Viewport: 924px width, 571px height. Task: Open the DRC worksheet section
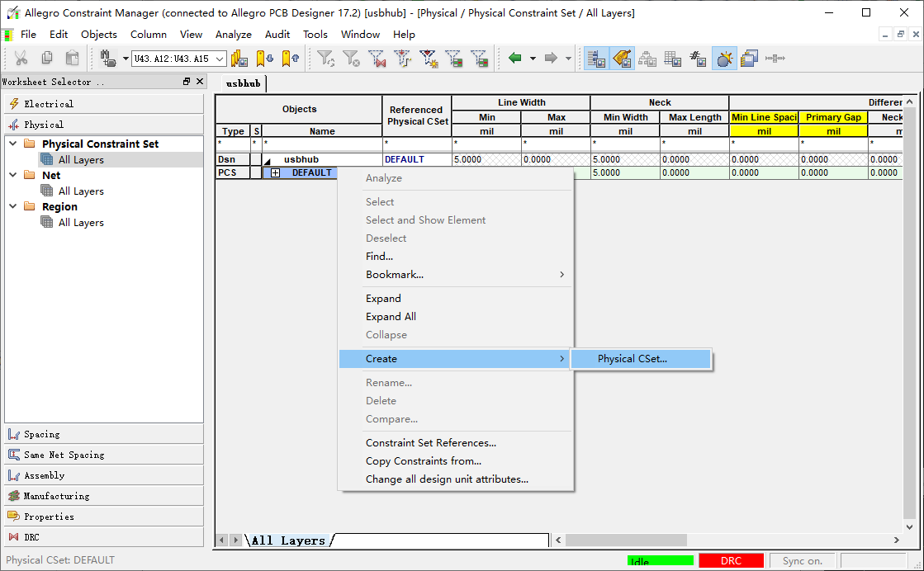tap(104, 537)
